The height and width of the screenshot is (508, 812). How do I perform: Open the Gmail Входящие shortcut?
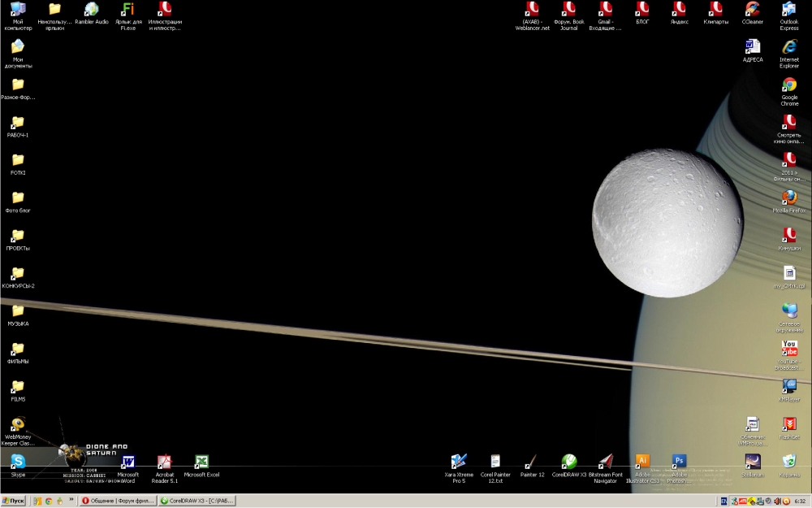(605, 15)
